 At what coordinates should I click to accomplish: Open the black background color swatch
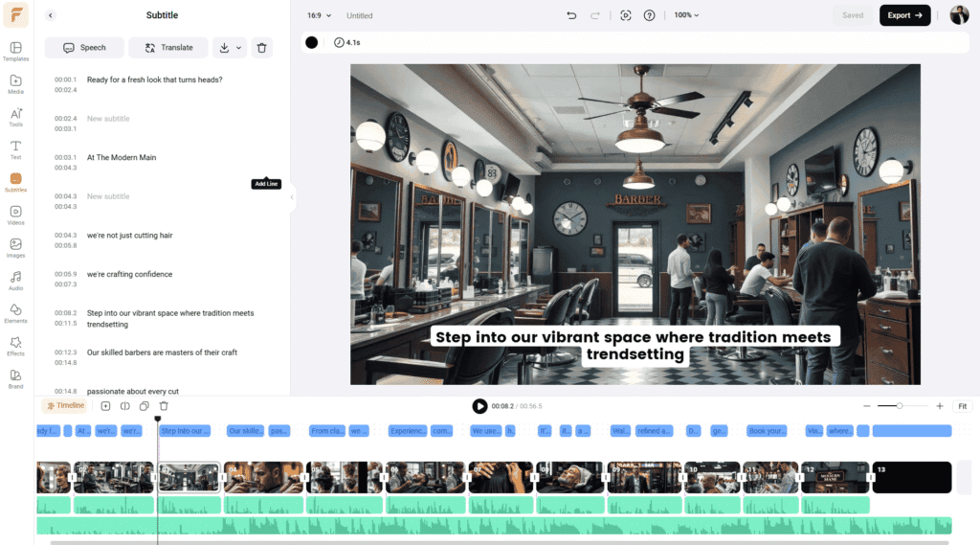point(311,42)
